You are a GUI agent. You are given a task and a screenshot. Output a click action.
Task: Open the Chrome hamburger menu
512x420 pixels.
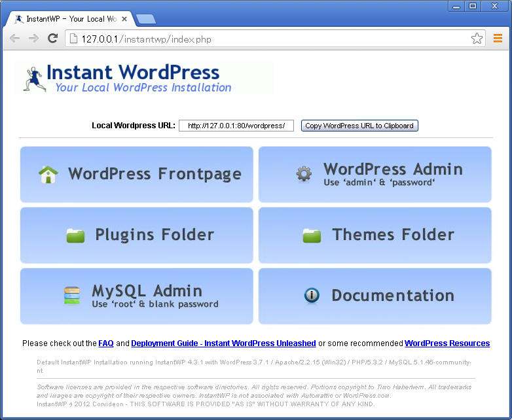pyautogui.click(x=498, y=39)
